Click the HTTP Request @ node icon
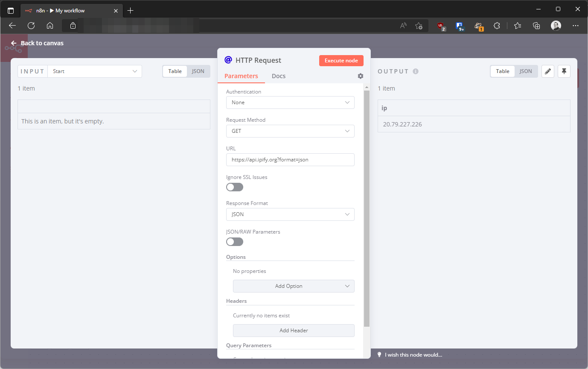This screenshot has width=588, height=369. pos(228,60)
